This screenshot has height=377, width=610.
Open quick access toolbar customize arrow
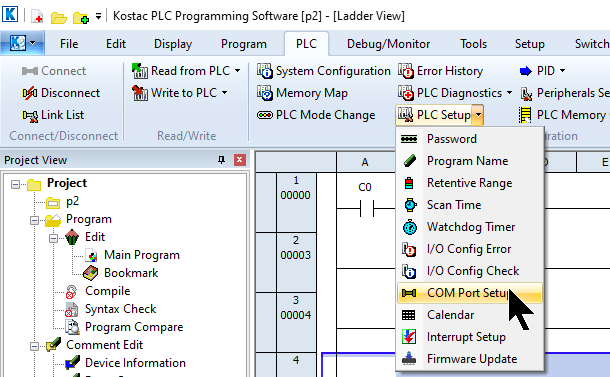click(x=98, y=16)
